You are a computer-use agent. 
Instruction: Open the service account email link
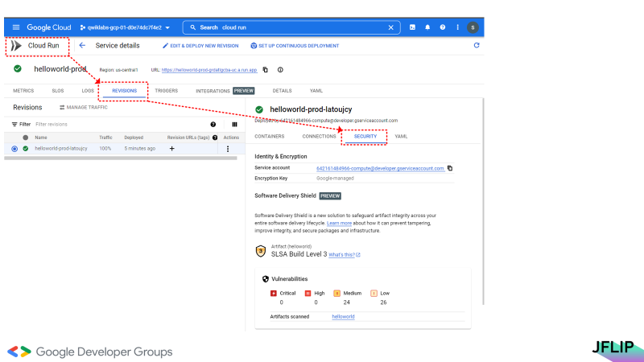coord(380,168)
